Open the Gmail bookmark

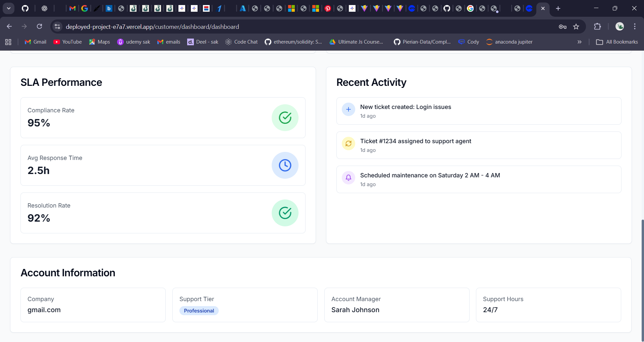click(x=36, y=42)
